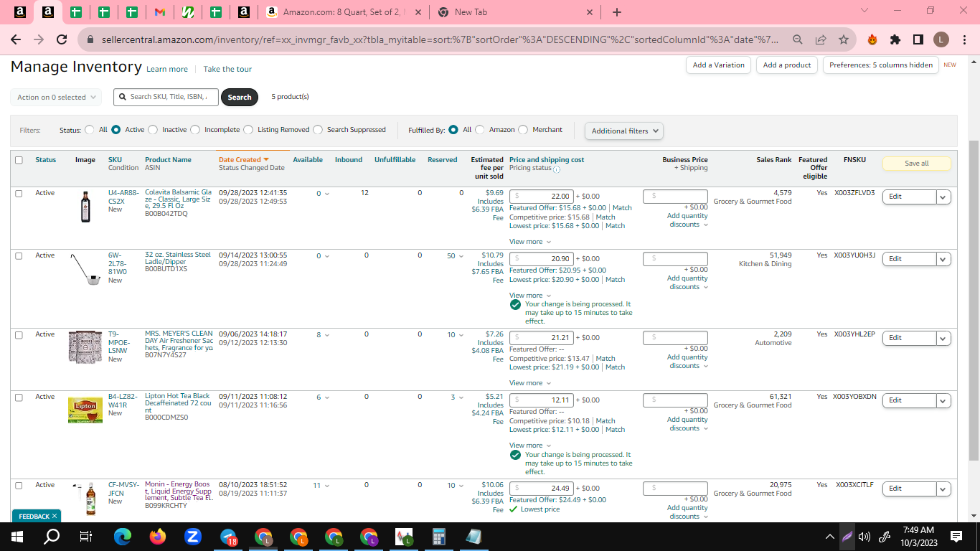Reload the Seller Central page

tap(62, 39)
